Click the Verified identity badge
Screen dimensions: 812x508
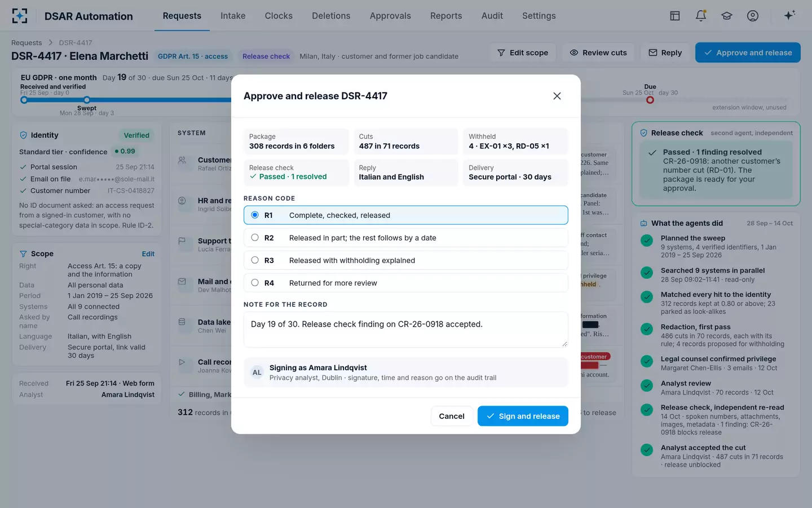point(136,135)
